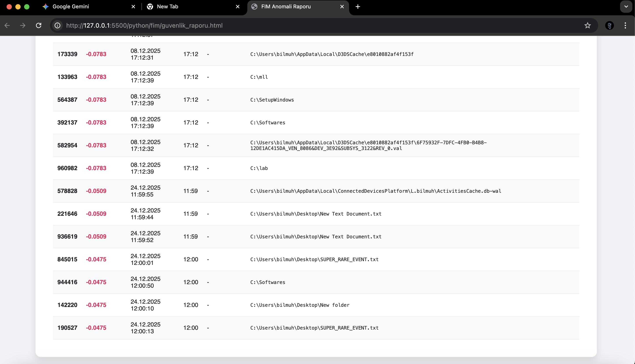Click the browser back arrow
This screenshot has width=635, height=364.
(7, 25)
